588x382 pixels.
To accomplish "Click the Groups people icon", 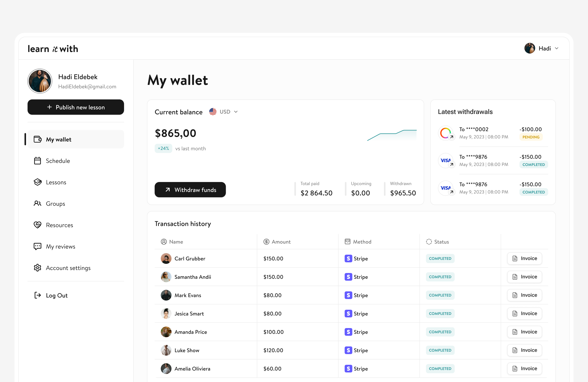I will pos(38,204).
